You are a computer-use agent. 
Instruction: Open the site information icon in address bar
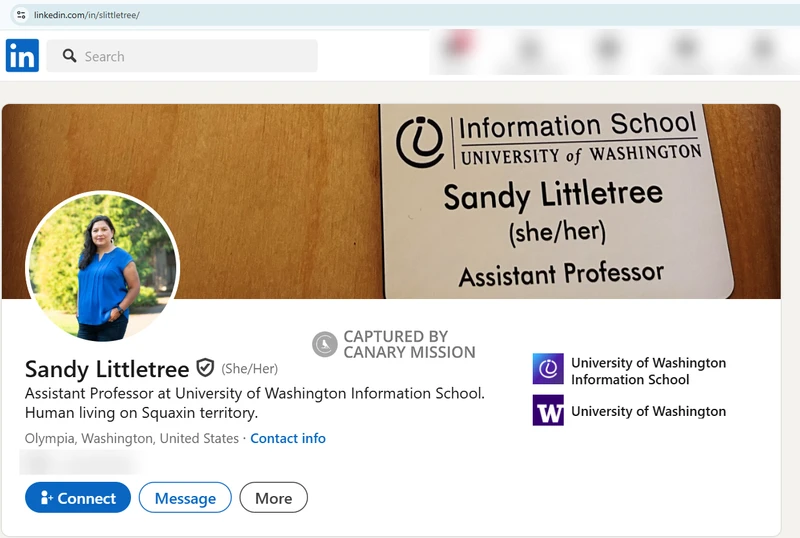pos(21,15)
